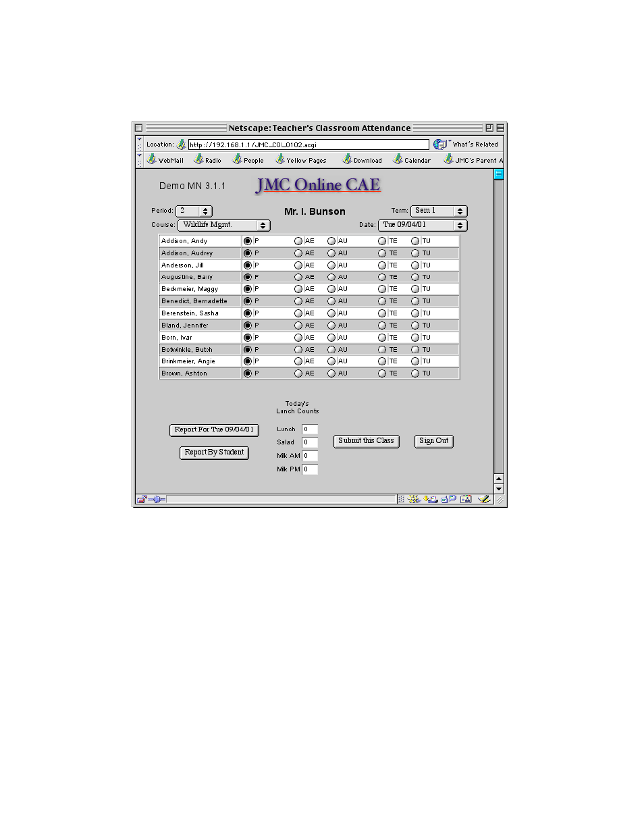This screenshot has height=834, width=644.
Task: Mark Born, Ivar as TU
Action: 415,338
